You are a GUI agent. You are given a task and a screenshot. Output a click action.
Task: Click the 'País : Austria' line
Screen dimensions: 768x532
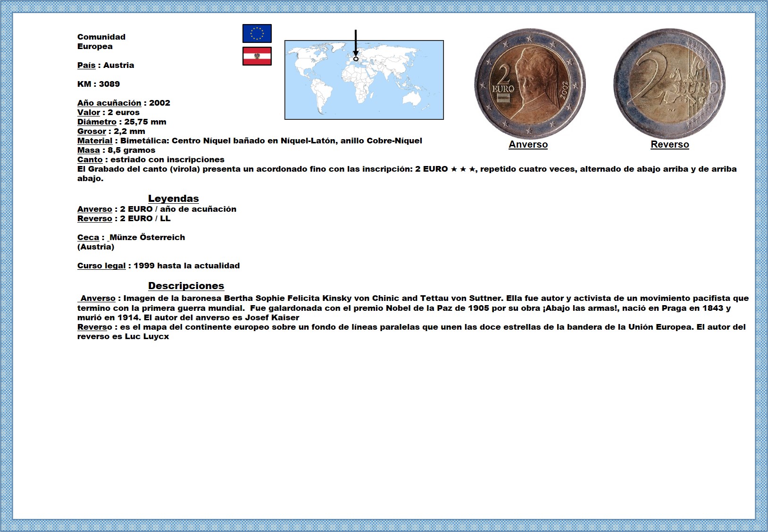click(106, 65)
